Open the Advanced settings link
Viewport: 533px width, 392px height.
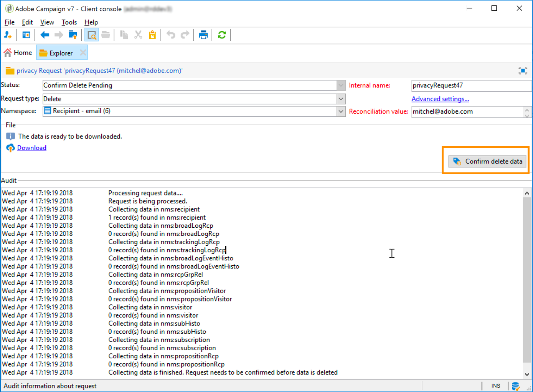coord(441,99)
